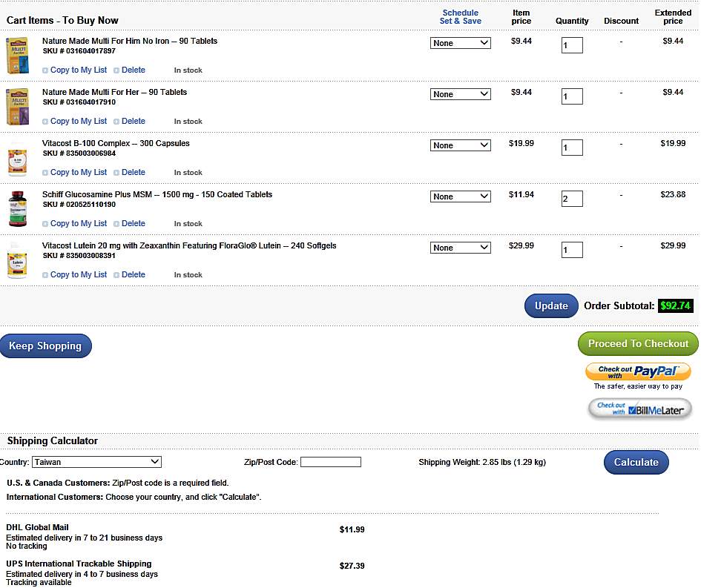Click the Keep Shopping button
Image resolution: width=701 pixels, height=588 pixels.
45,346
